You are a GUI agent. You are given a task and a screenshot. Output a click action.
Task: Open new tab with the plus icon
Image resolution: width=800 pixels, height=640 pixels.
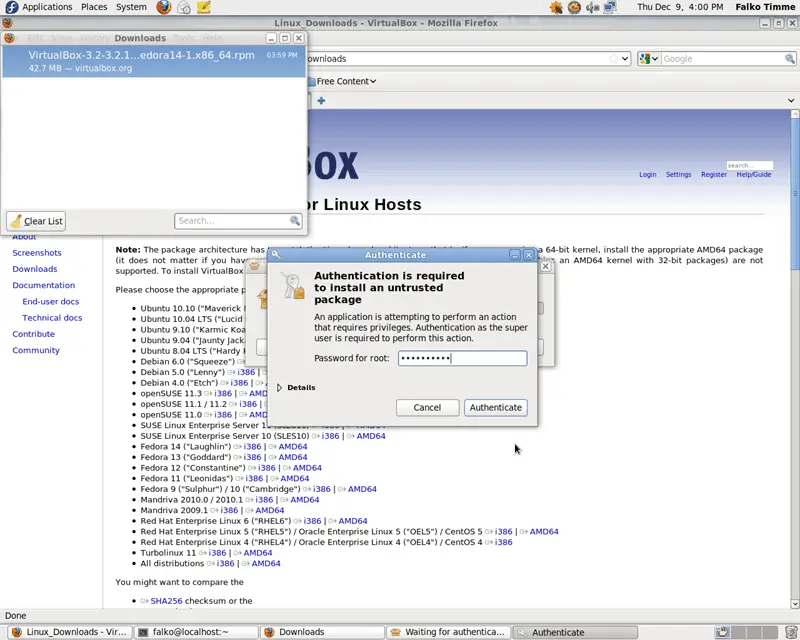pyautogui.click(x=321, y=101)
